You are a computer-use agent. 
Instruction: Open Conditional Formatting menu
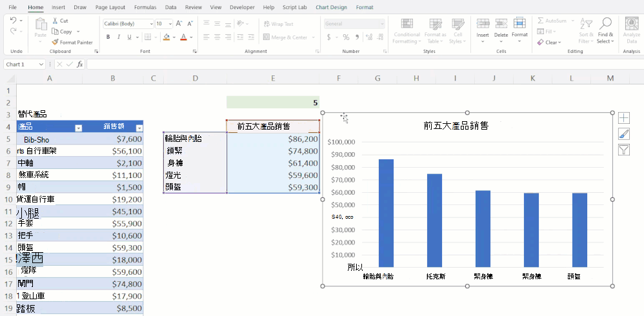(x=407, y=31)
